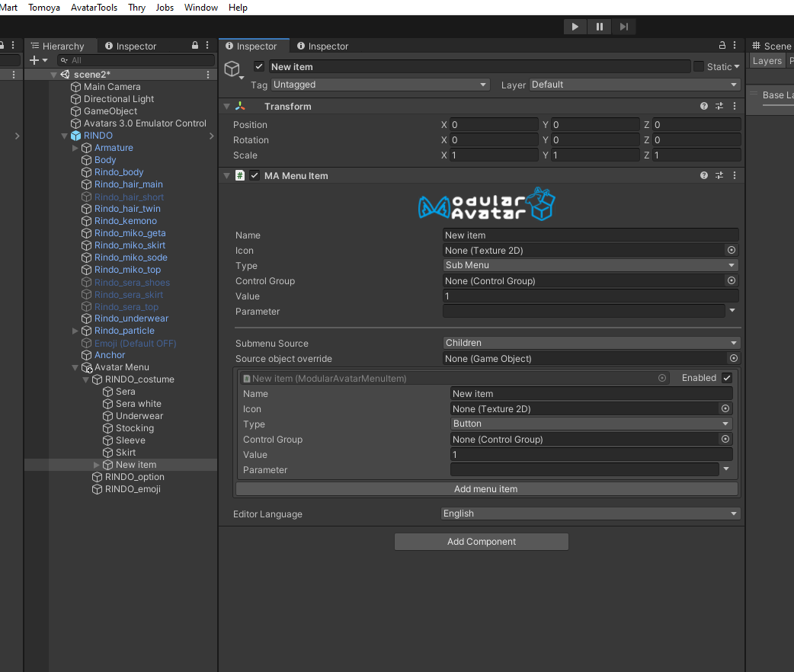Select Avatars 3.0 Emulator Control object

coord(145,123)
